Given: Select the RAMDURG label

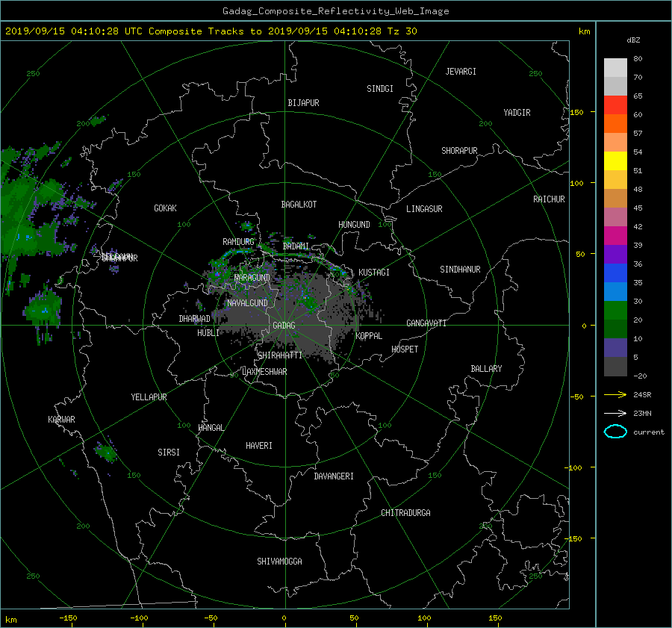Looking at the screenshot, I should [x=238, y=242].
